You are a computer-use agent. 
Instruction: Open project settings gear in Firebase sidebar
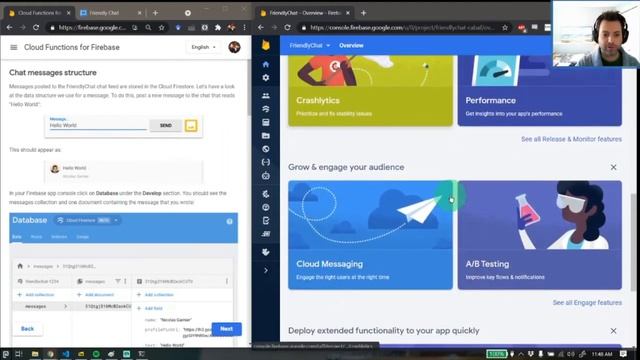point(266,78)
